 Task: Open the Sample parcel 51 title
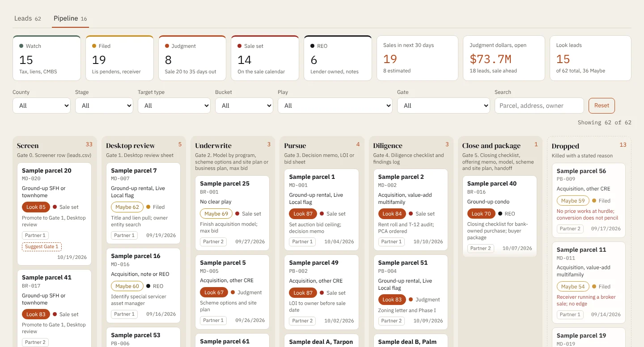(x=402, y=262)
